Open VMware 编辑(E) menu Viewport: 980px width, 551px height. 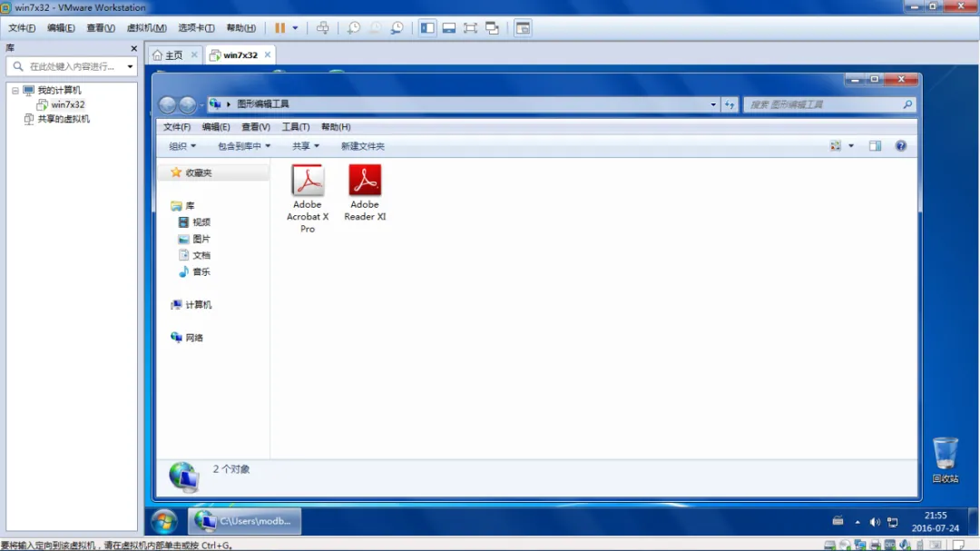click(61, 27)
